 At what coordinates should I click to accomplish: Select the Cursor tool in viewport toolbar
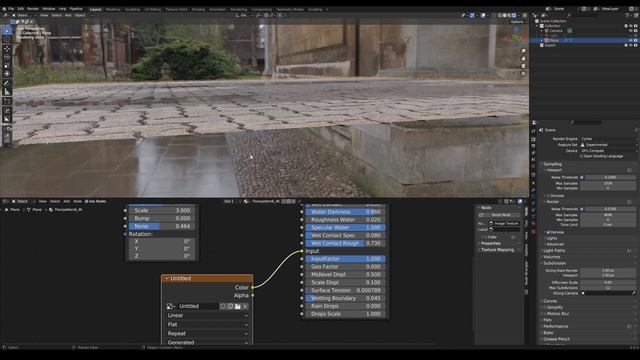pyautogui.click(x=7, y=40)
